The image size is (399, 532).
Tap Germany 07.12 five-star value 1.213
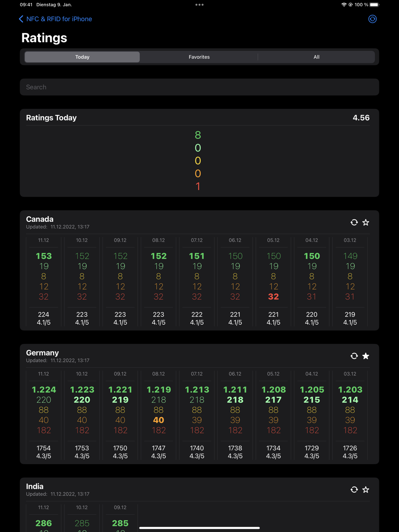pyautogui.click(x=197, y=390)
